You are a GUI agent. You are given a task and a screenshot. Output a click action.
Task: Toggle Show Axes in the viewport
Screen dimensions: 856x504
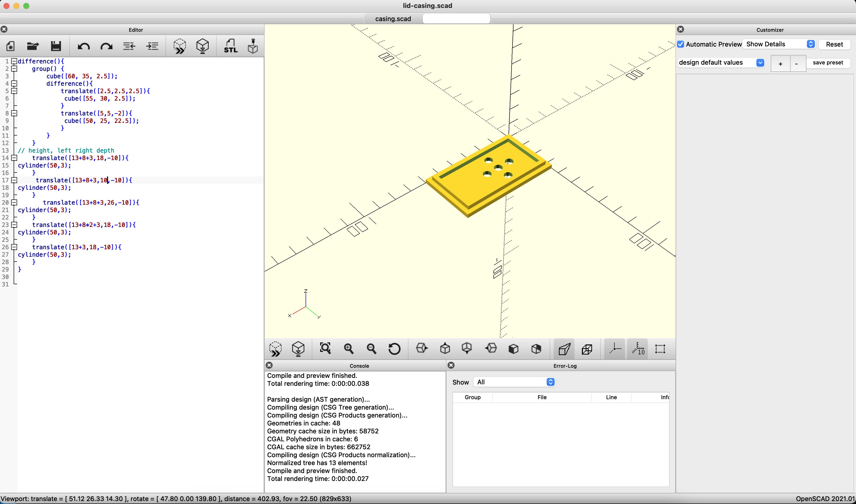click(615, 349)
